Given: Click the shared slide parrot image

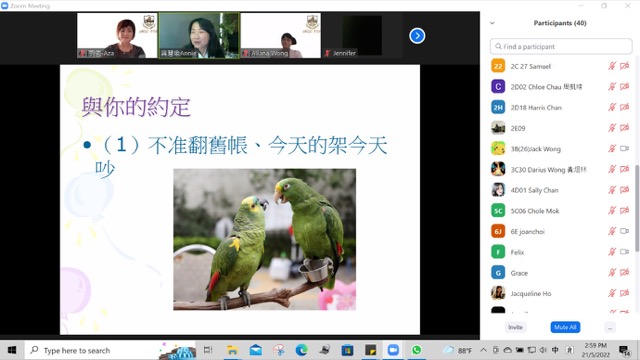Looking at the screenshot, I should tap(264, 240).
